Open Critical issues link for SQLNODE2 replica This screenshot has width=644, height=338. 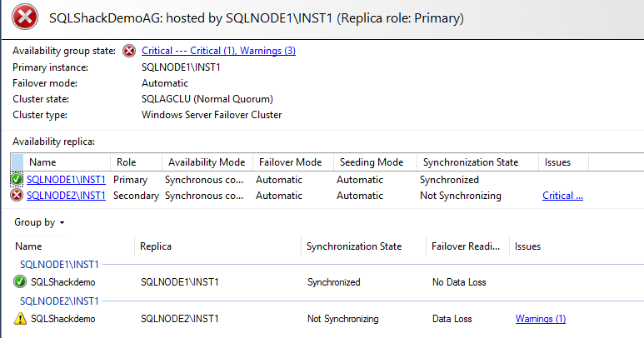562,196
